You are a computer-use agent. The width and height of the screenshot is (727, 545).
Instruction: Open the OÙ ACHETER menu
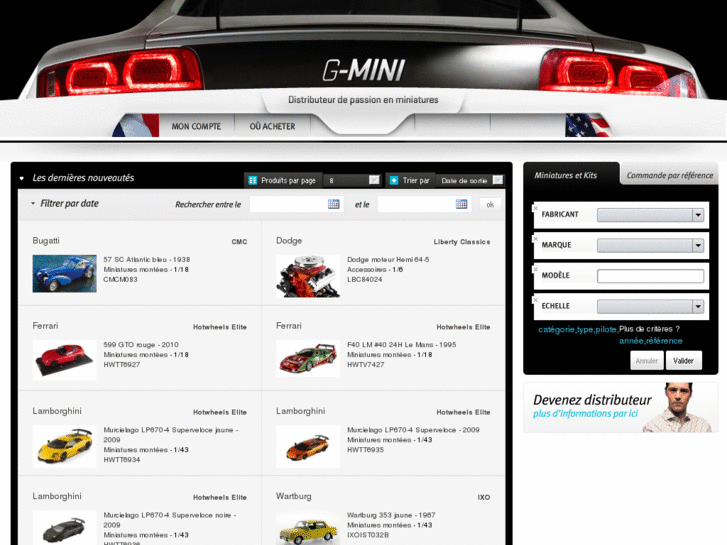(x=272, y=126)
